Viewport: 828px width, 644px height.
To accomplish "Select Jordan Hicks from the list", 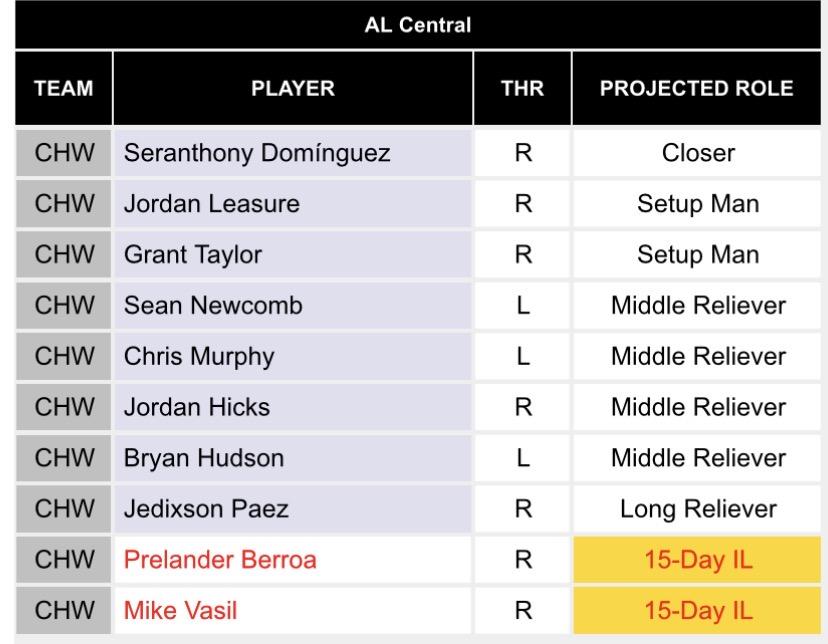I will 197,408.
